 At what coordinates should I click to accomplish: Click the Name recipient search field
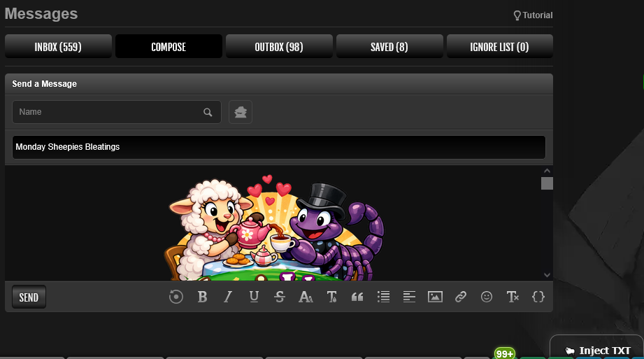point(109,112)
